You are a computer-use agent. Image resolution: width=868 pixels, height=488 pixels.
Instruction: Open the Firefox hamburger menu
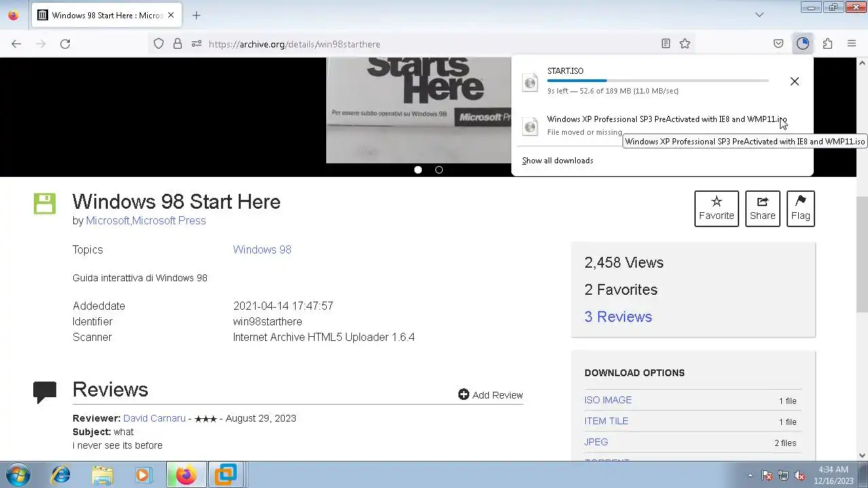click(x=852, y=43)
